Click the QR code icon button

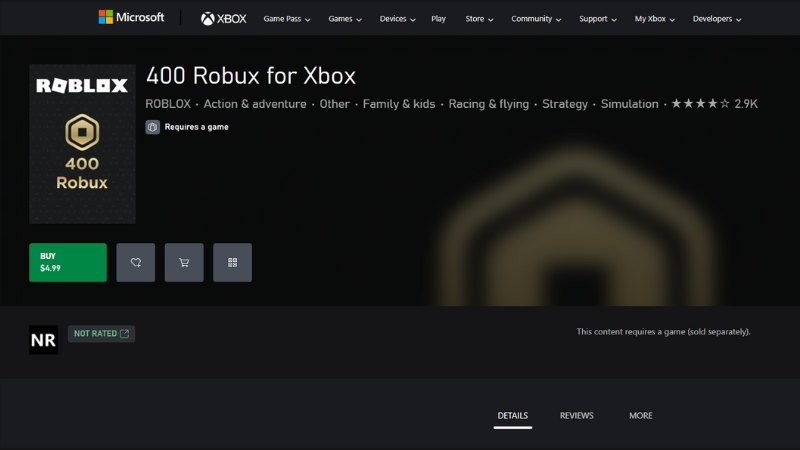(233, 262)
